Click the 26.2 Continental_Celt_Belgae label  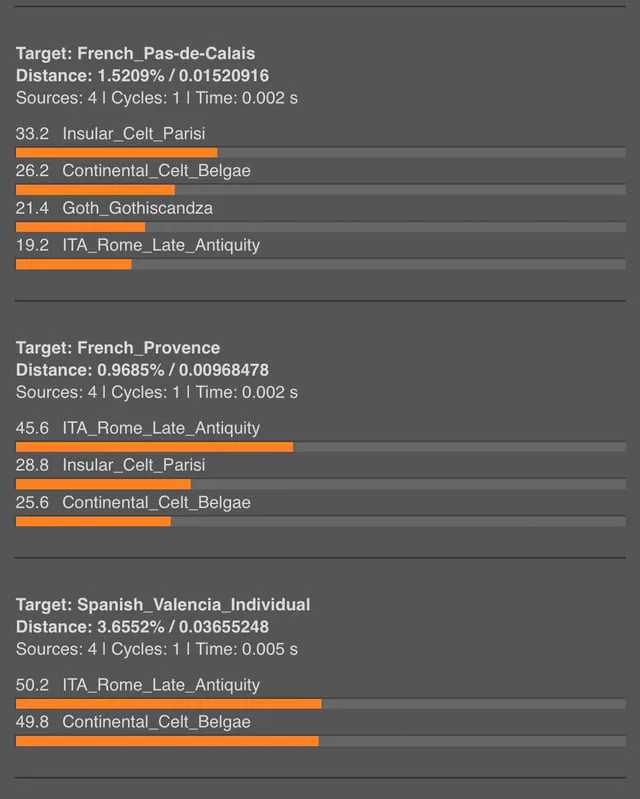(x=133, y=171)
